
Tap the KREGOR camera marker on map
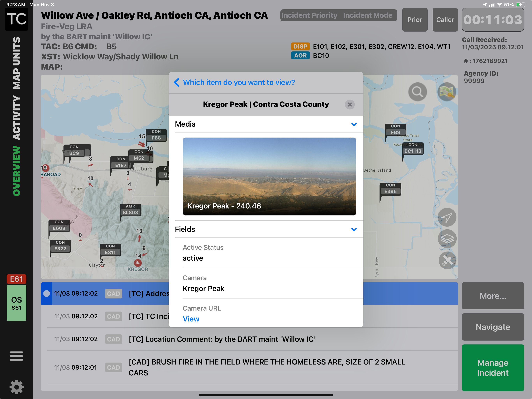(x=138, y=263)
